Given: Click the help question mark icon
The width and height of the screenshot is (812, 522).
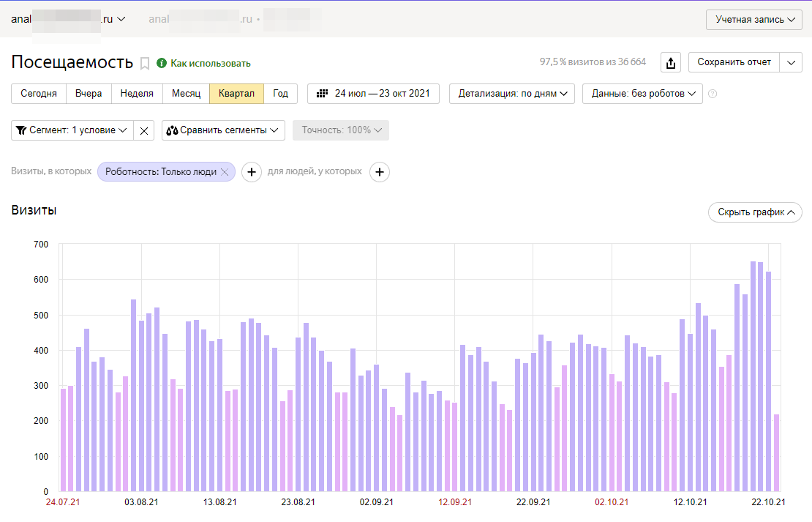Looking at the screenshot, I should tap(713, 94).
